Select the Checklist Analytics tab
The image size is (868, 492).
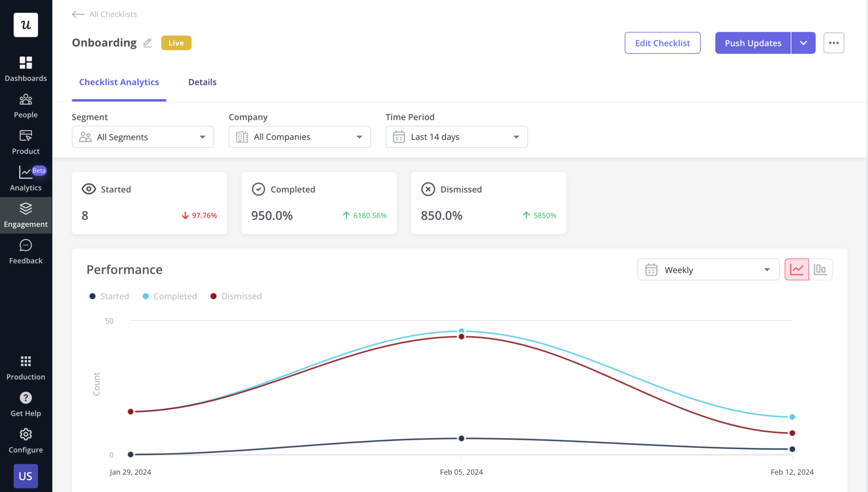[119, 82]
